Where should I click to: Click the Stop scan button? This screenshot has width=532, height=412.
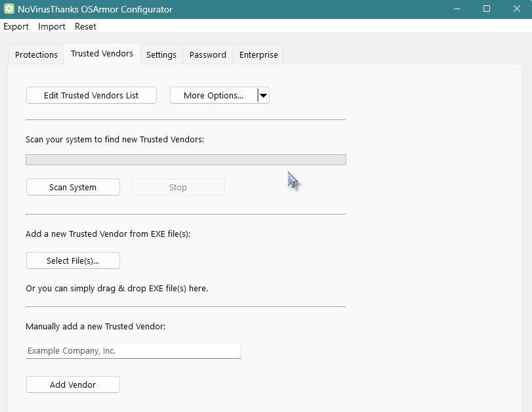[178, 188]
